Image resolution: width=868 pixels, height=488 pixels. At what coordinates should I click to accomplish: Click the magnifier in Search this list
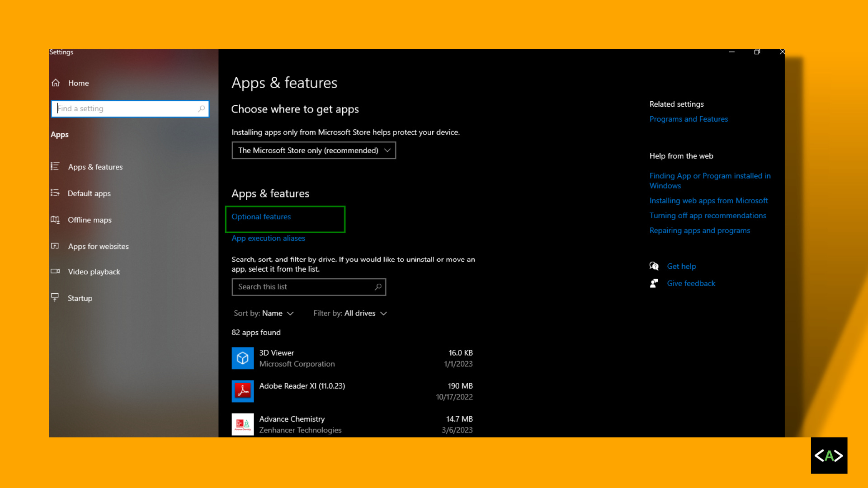pyautogui.click(x=378, y=287)
